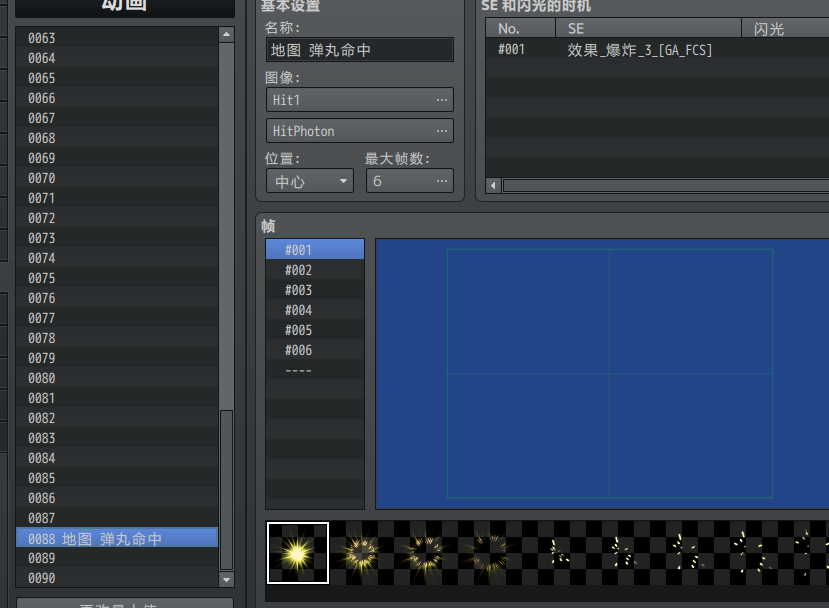Select the empty ---- frame entry

click(x=314, y=370)
